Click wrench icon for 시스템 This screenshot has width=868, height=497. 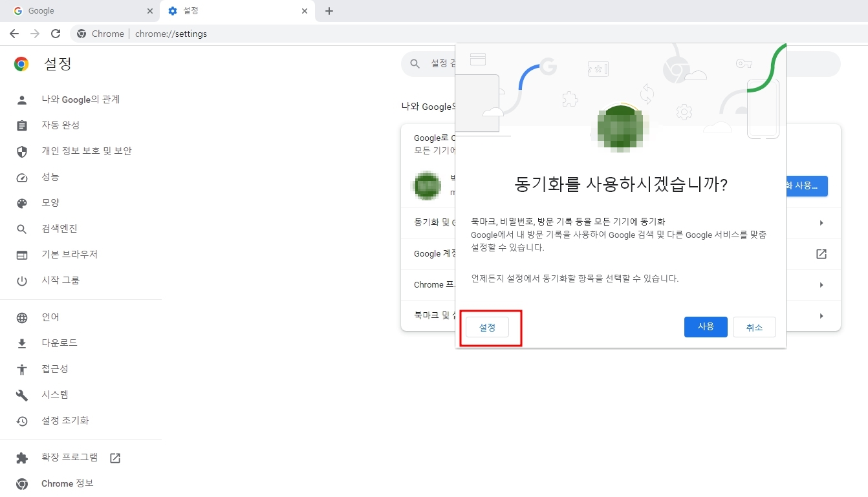click(x=22, y=395)
